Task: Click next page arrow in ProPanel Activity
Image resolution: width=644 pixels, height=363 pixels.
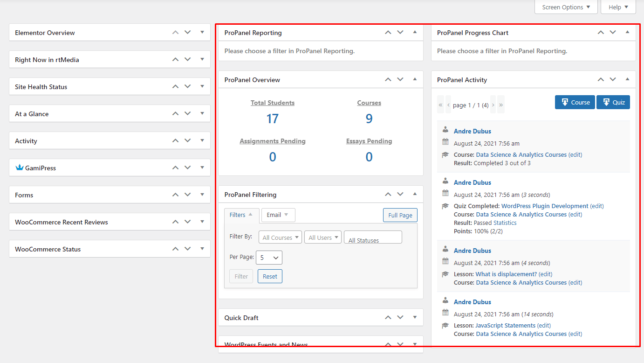Action: pos(493,105)
